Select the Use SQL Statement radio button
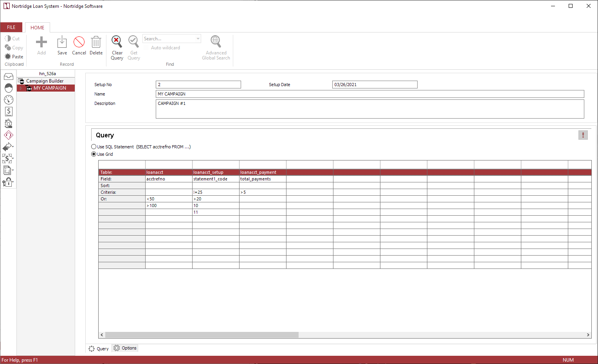The image size is (598, 364). coord(94,147)
